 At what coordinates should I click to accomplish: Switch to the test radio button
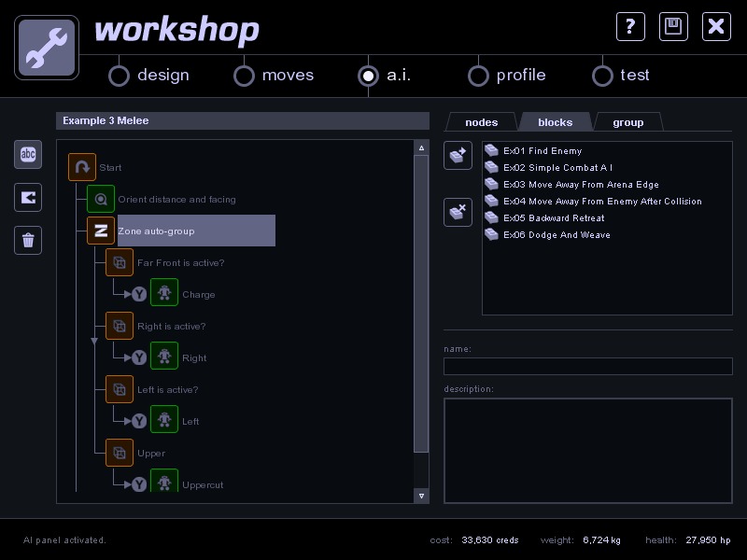click(603, 76)
